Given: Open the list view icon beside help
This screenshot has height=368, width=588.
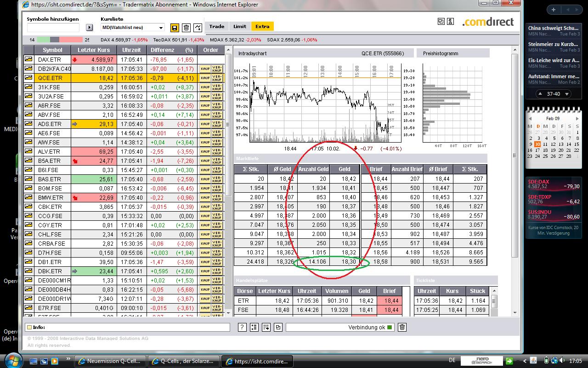Looking at the screenshot, I should point(254,327).
